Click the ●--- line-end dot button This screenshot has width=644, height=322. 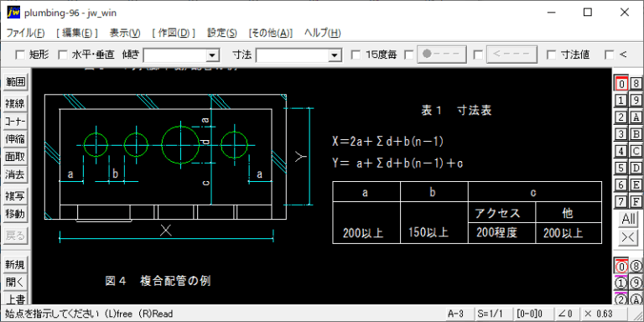[442, 55]
